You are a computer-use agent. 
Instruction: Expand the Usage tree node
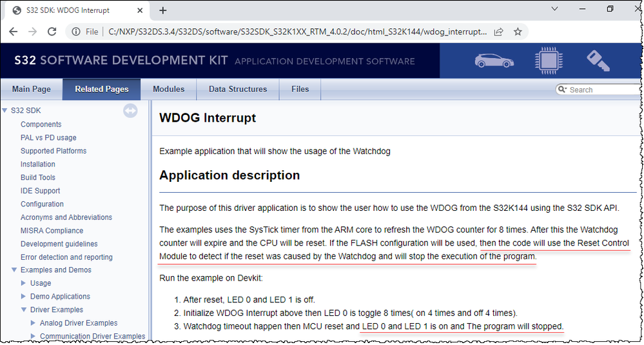[x=24, y=283]
